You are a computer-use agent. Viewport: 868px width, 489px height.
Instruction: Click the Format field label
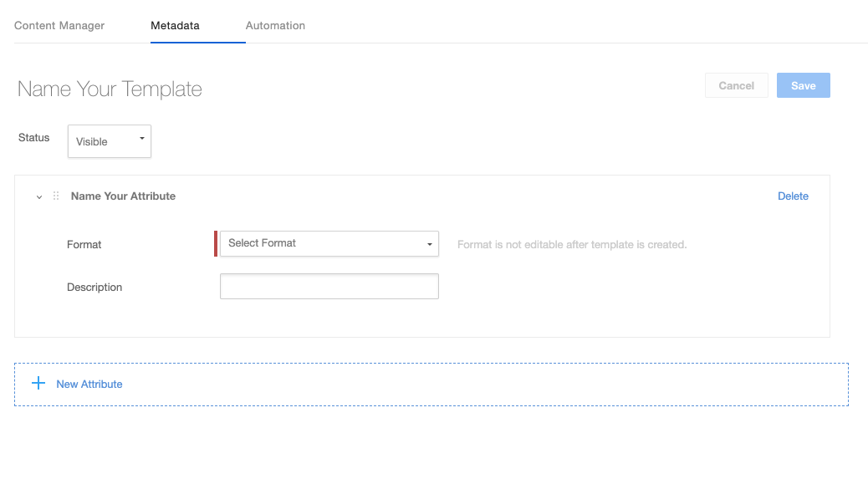84,245
